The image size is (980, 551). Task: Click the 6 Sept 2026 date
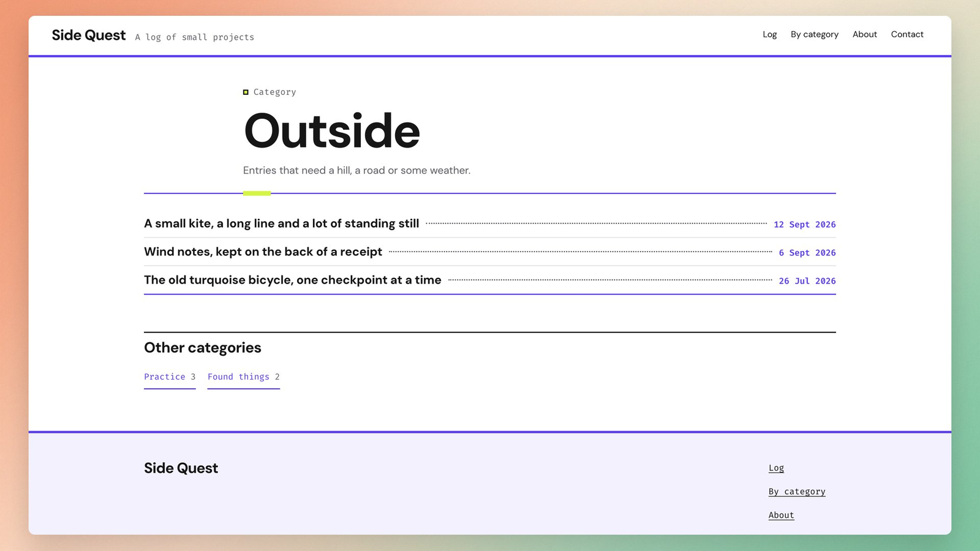coord(807,253)
